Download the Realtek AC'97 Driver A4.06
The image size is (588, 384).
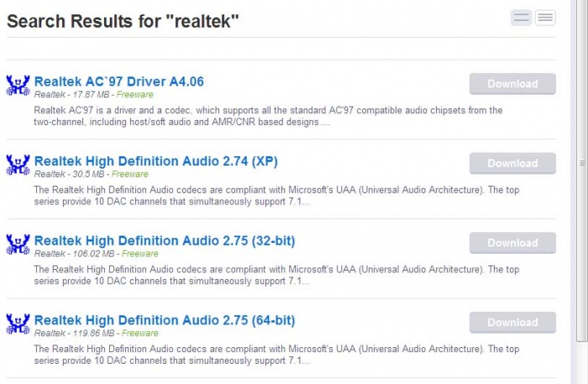(x=512, y=84)
